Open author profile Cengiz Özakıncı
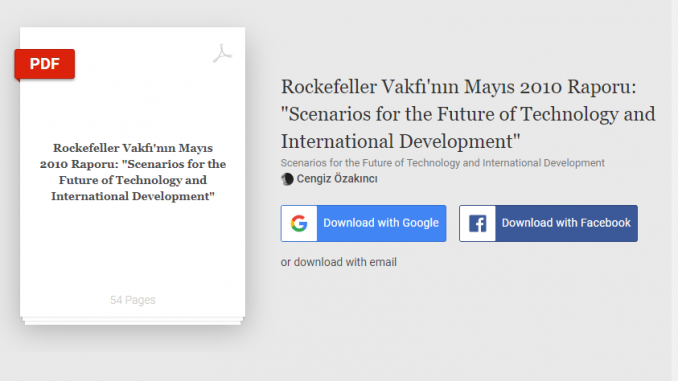The width and height of the screenshot is (678, 381). pyautogui.click(x=337, y=179)
